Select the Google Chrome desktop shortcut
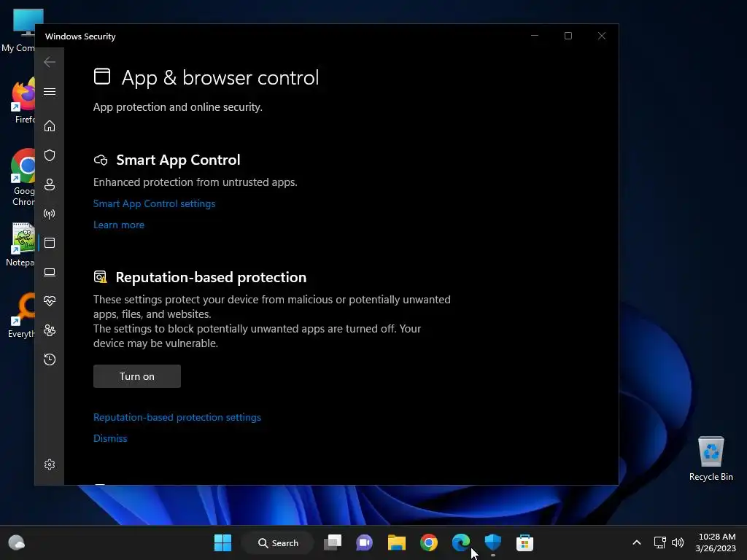Viewport: 747px width, 560px height. point(23,178)
